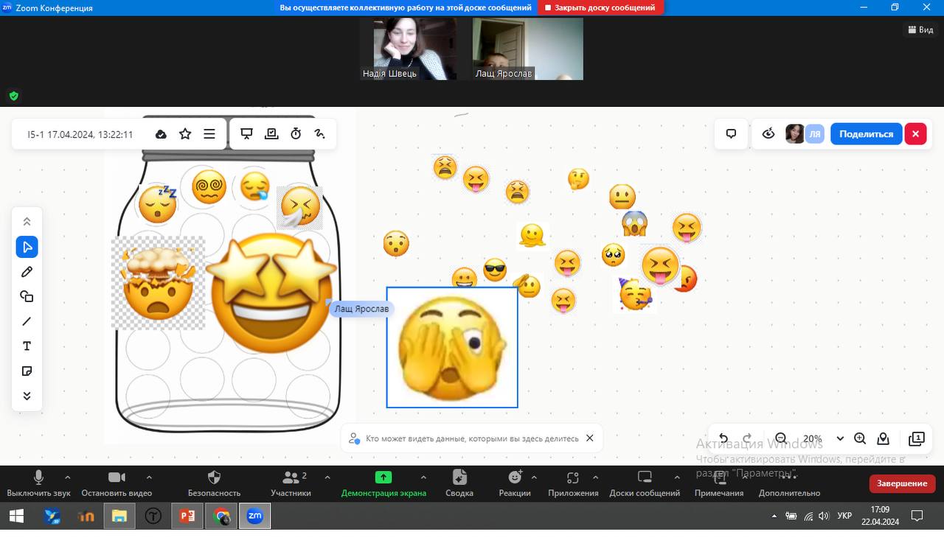Star this whiteboard as favorite
944x560 pixels.
[x=185, y=134]
